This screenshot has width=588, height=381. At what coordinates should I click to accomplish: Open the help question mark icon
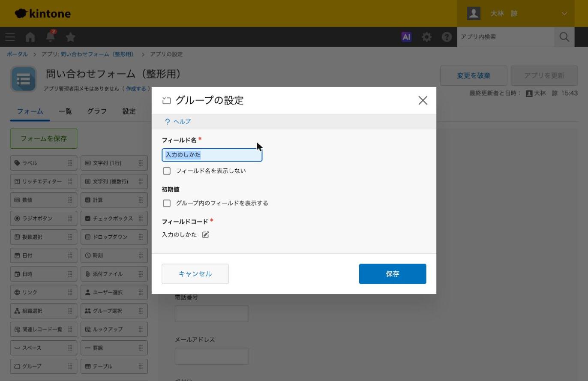click(x=447, y=37)
